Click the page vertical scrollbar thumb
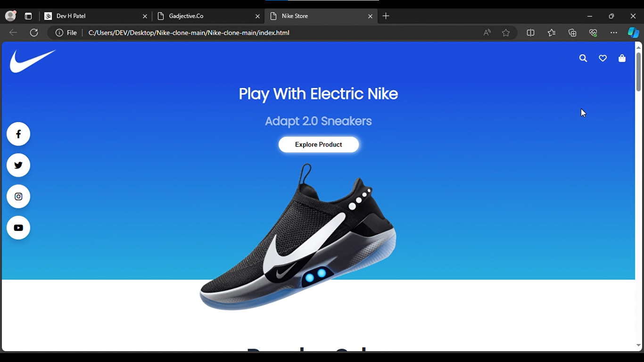Image resolution: width=644 pixels, height=362 pixels. (x=638, y=72)
